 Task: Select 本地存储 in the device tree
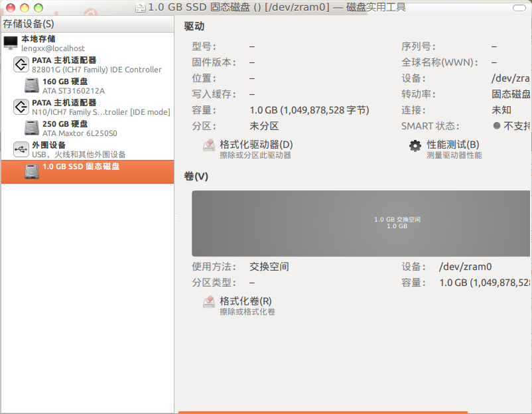88,43
